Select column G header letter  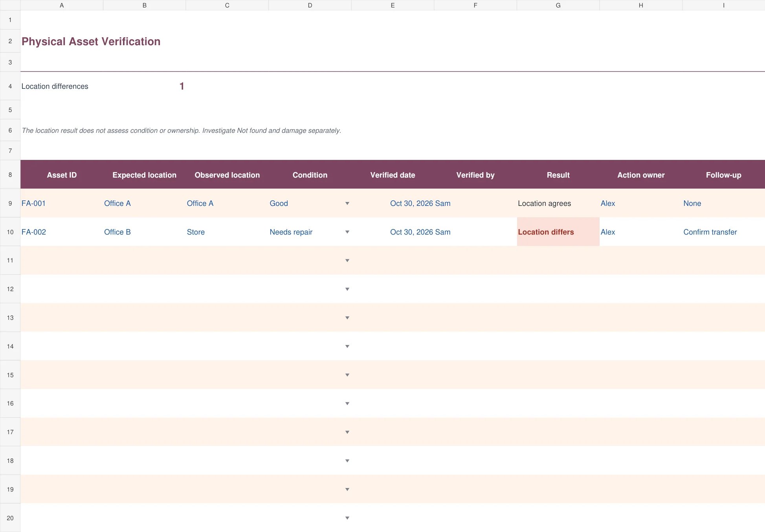tap(558, 5)
